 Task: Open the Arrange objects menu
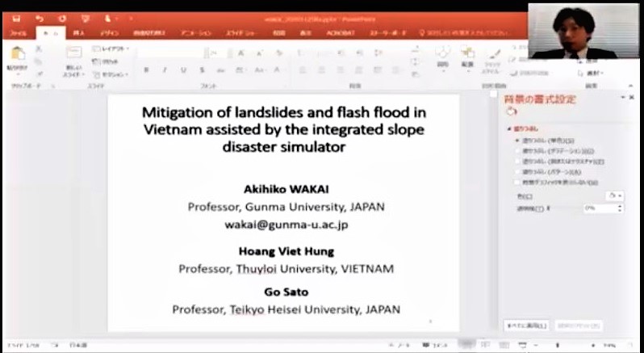[467, 57]
